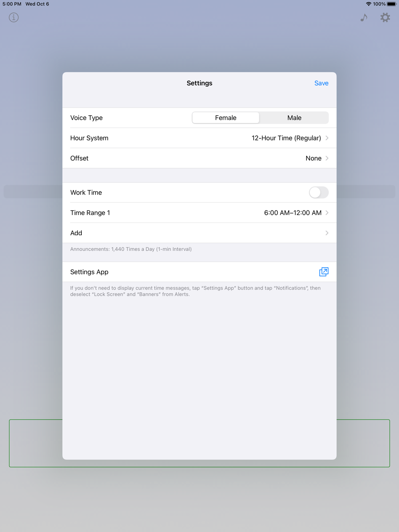Save the settings
399x532 pixels.
321,83
